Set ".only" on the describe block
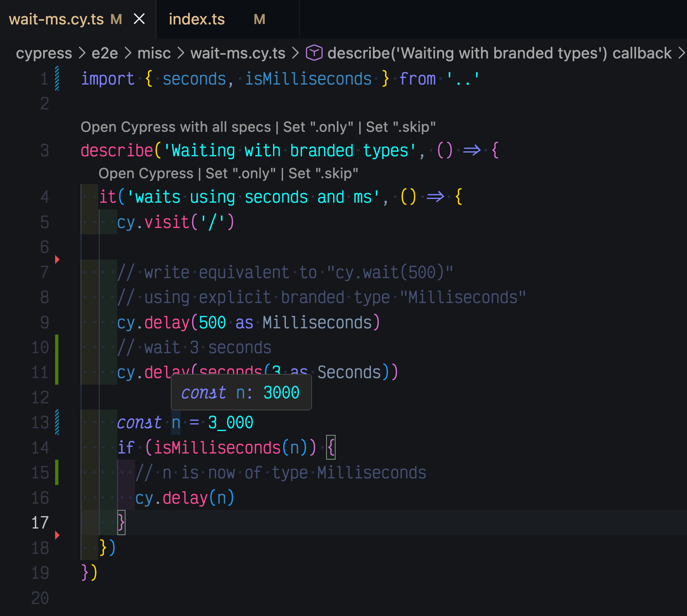 pos(318,127)
